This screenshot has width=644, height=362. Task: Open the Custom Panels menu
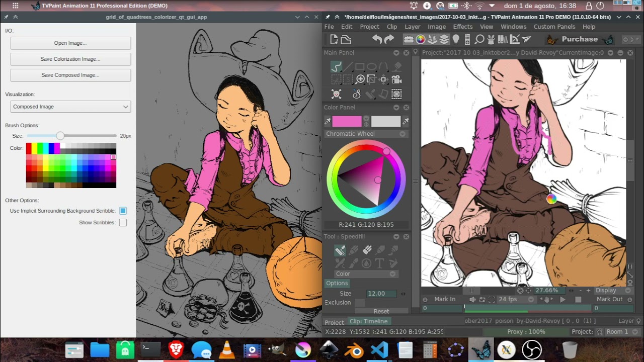click(554, 27)
